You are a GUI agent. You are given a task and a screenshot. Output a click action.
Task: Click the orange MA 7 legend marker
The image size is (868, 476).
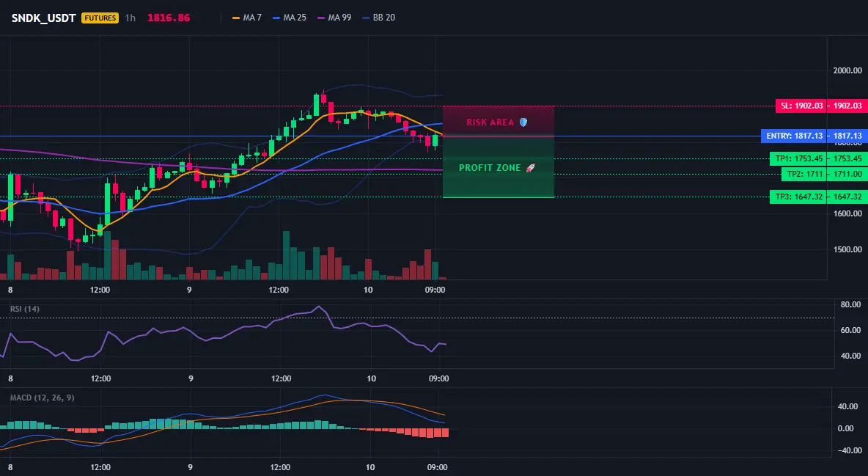(236, 18)
